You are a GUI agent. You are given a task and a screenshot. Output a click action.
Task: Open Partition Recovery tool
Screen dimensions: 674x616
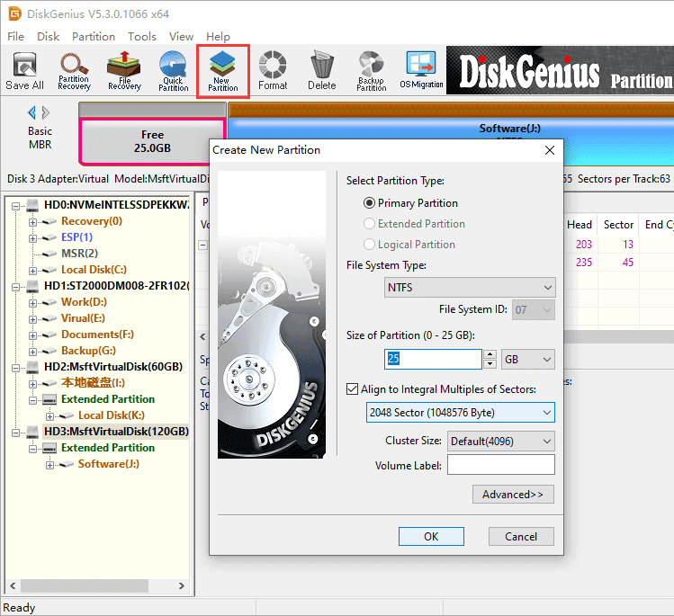74,71
